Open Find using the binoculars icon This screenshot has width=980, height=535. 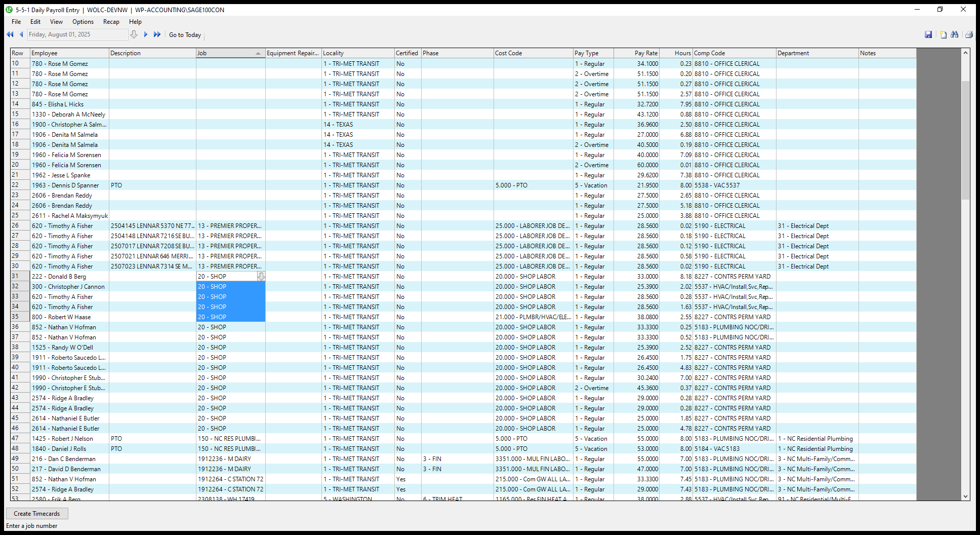pos(955,34)
